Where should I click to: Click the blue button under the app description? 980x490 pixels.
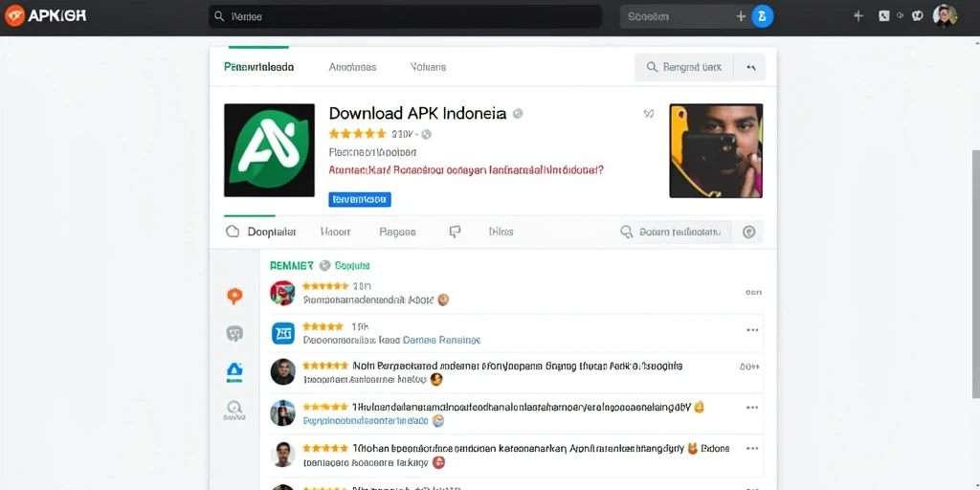pyautogui.click(x=360, y=199)
